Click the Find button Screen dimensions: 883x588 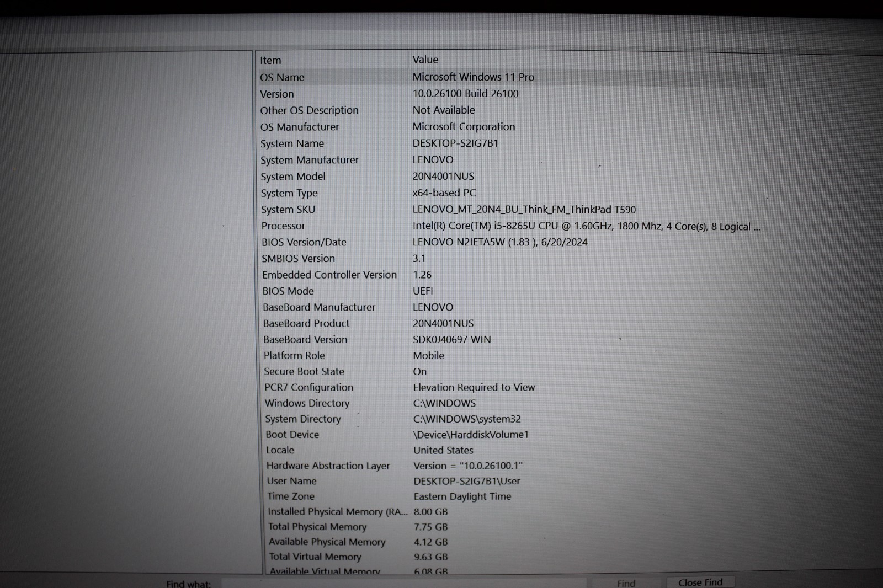[x=626, y=583]
